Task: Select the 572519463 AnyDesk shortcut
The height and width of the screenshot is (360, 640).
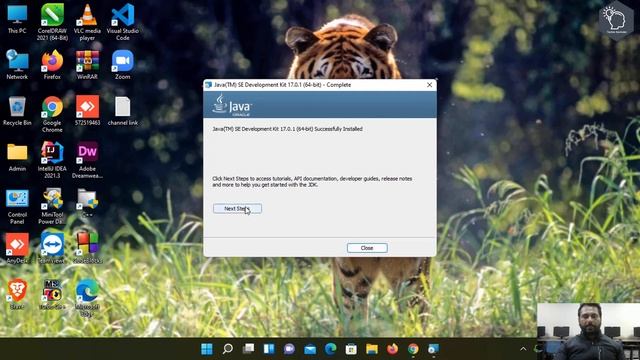Action: coord(87,111)
